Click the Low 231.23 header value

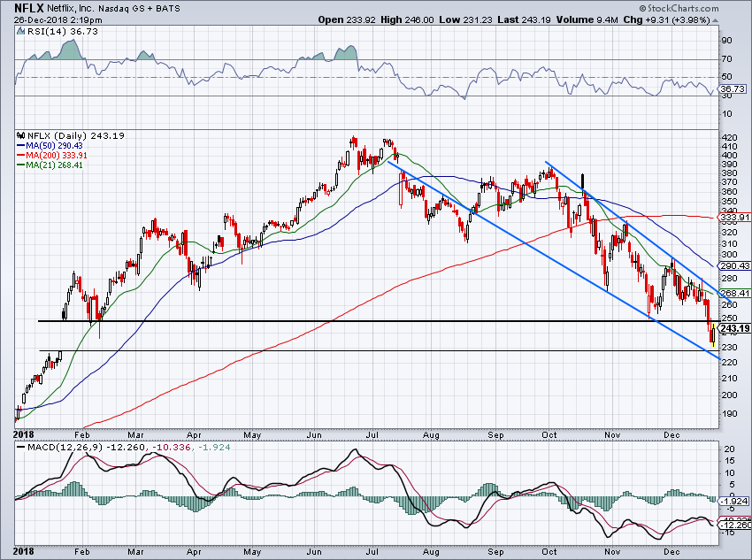tap(465, 19)
